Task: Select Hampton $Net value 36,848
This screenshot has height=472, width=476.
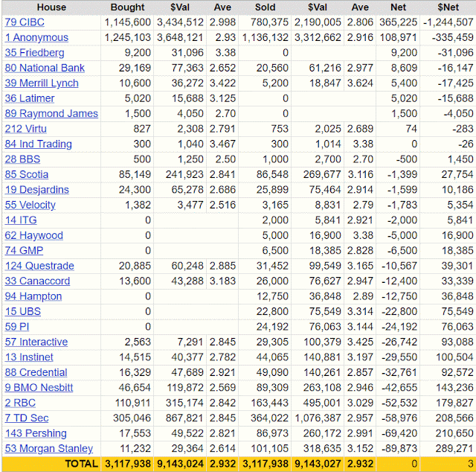Action: (x=457, y=296)
